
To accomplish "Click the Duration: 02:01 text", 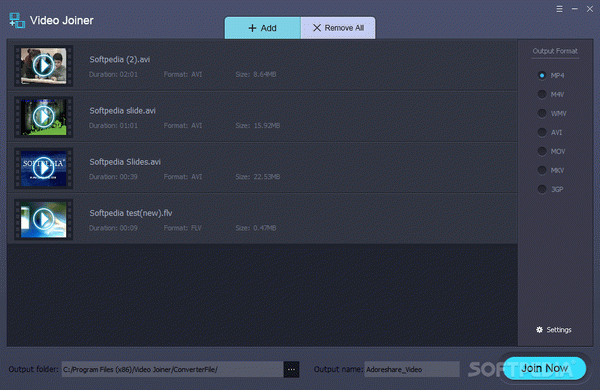I will (113, 74).
